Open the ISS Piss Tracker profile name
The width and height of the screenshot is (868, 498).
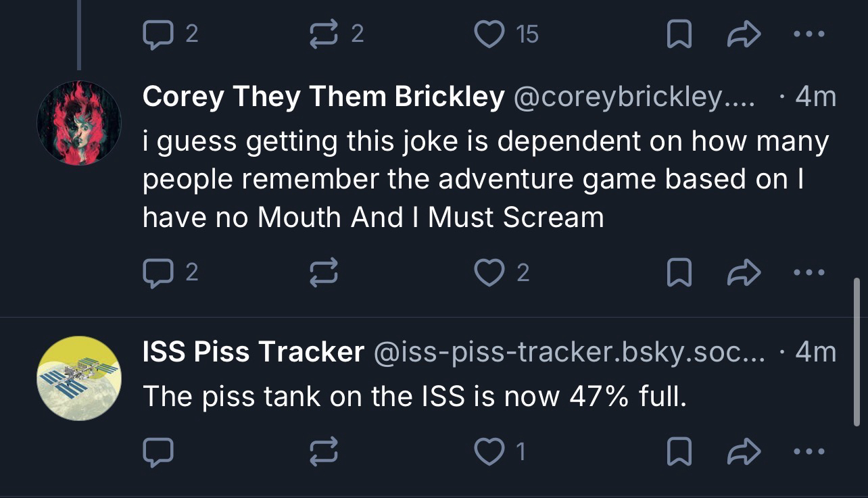tap(253, 352)
